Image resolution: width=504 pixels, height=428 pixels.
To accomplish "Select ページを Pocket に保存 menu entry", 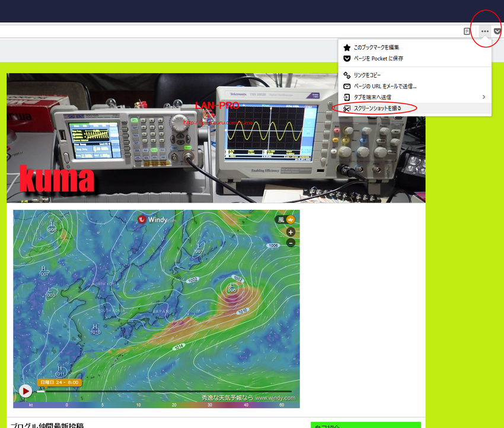I will pos(414,59).
